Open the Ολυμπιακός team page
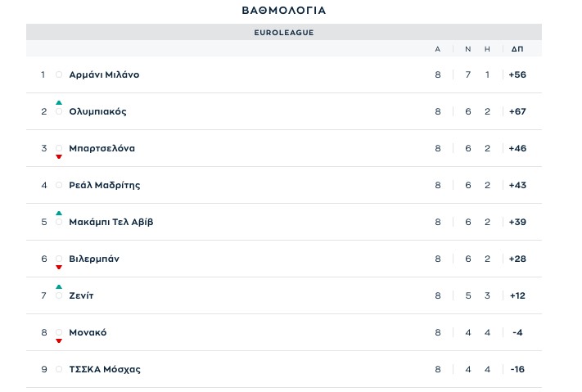Viewport: 582px width, 392px height. click(97, 111)
